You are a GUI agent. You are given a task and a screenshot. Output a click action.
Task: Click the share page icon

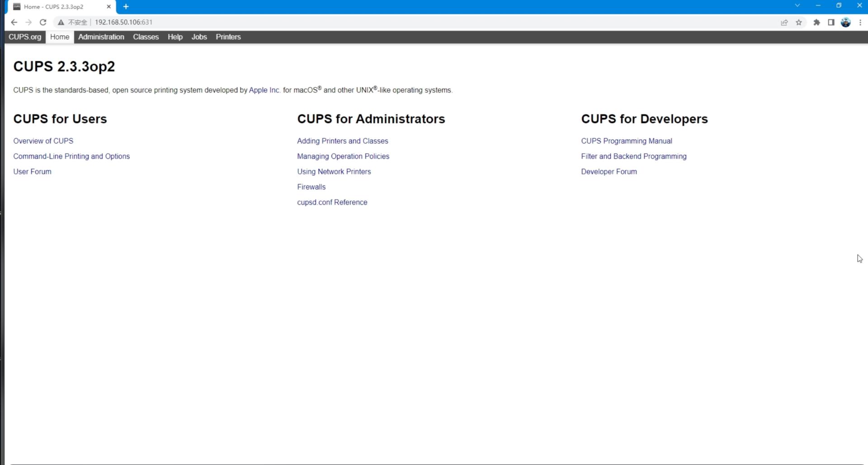(784, 22)
